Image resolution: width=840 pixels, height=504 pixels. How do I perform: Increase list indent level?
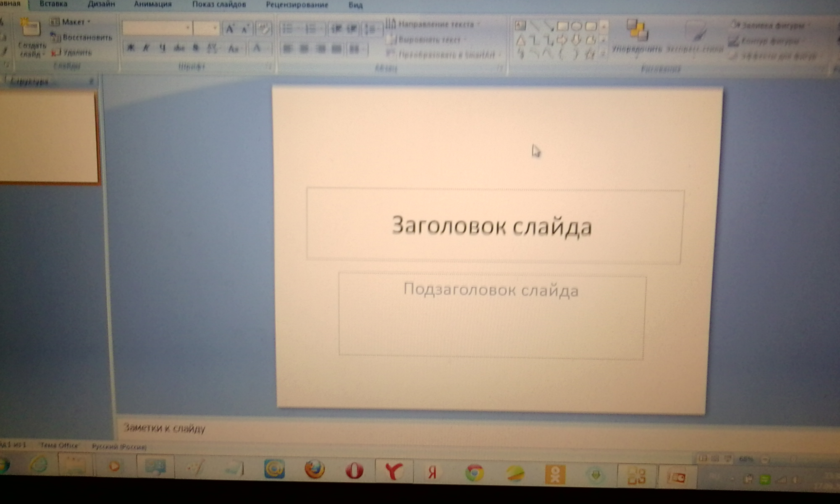tap(352, 29)
